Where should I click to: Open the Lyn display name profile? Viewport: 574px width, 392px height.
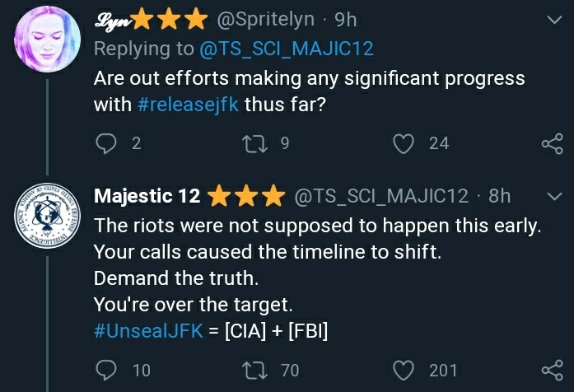point(111,18)
